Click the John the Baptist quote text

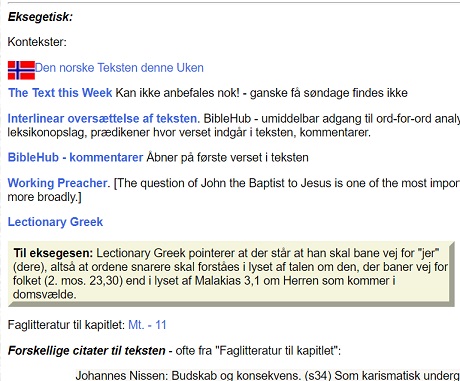[x=287, y=183]
